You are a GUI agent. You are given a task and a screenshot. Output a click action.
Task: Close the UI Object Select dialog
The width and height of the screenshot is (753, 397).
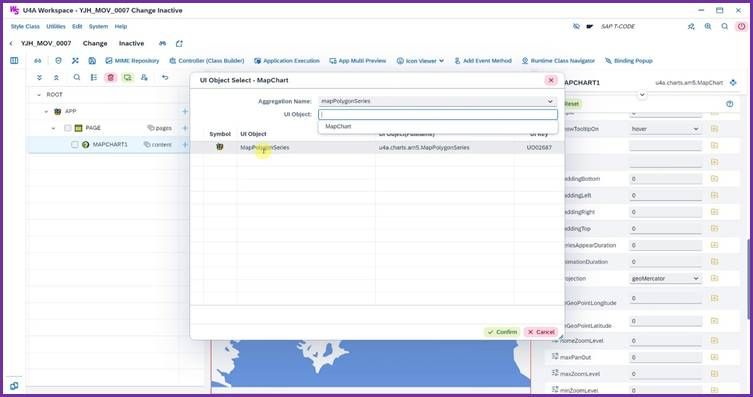click(551, 80)
